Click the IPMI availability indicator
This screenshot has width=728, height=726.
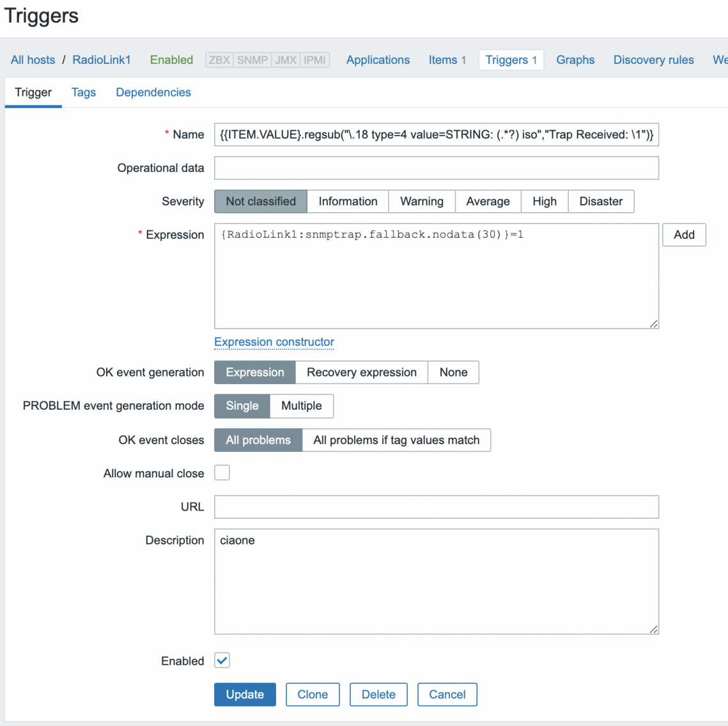point(314,60)
